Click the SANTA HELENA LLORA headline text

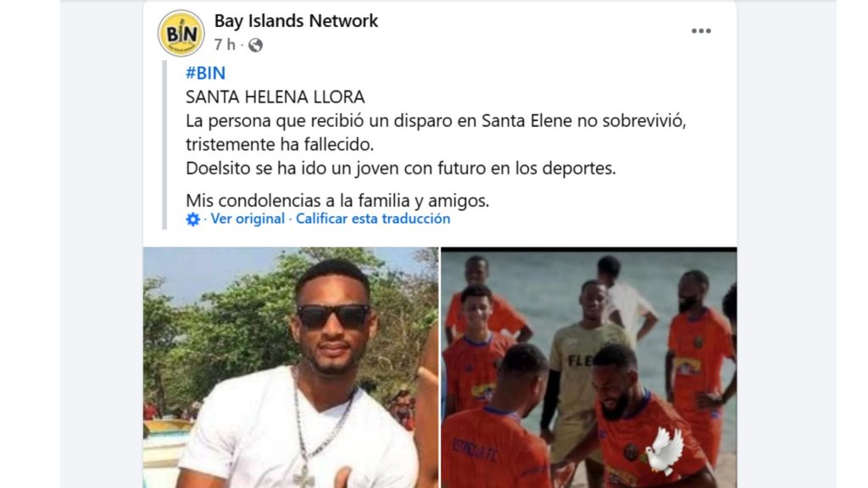click(x=275, y=97)
